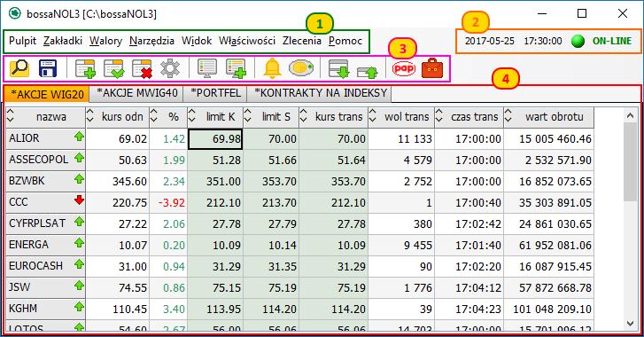Click the floppy disk save icon

pyautogui.click(x=48, y=68)
